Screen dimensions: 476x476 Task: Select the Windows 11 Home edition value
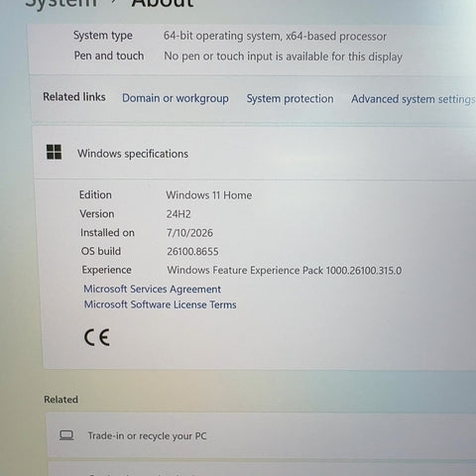209,195
